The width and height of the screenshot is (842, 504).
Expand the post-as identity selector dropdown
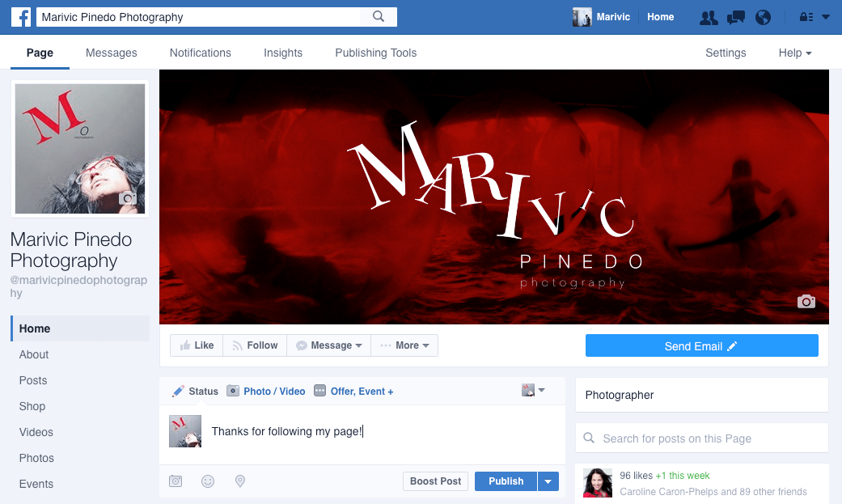point(533,390)
